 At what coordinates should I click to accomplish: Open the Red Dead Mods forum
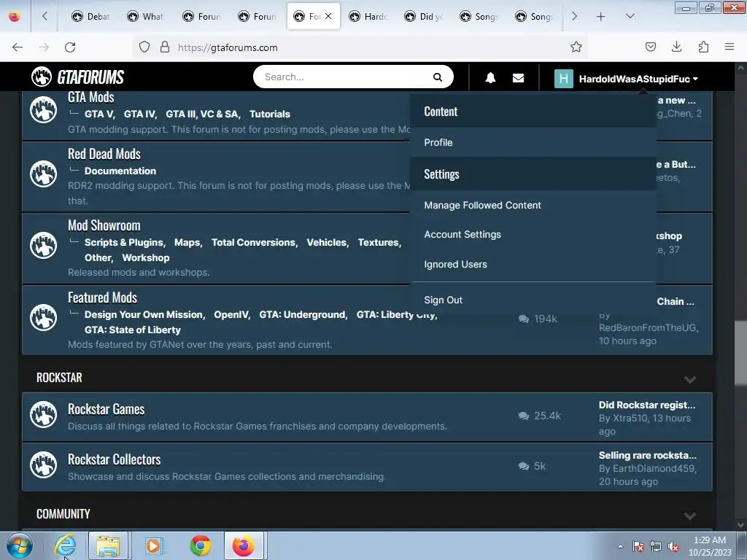(104, 154)
